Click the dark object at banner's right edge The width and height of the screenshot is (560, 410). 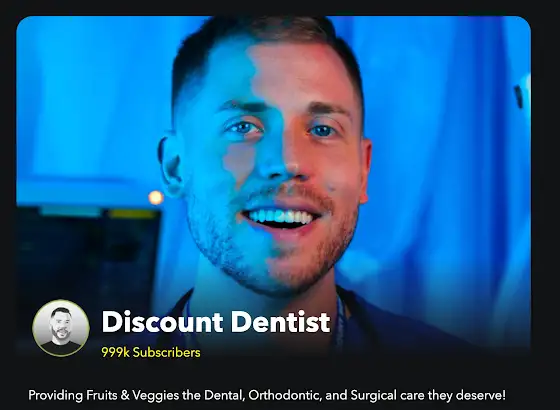519,96
